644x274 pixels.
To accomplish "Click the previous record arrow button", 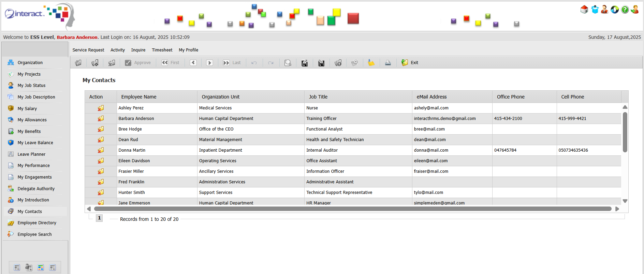I will 193,63.
